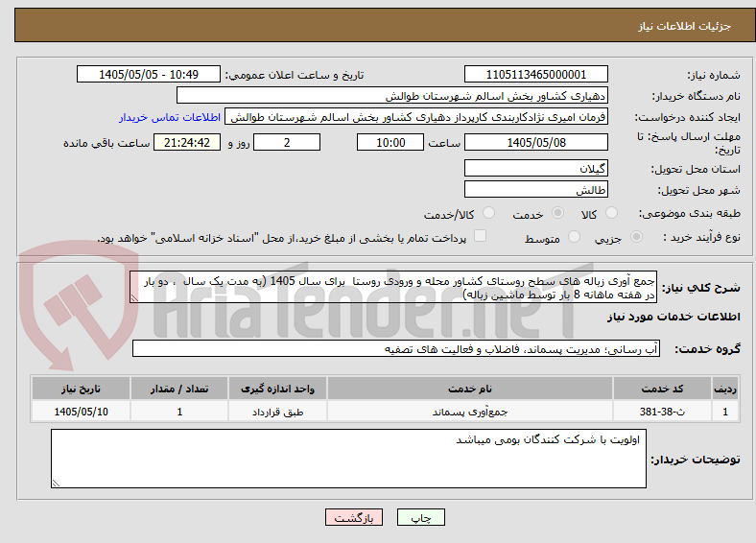Click the row number cell in the ث-38-381 row

[x=724, y=412]
